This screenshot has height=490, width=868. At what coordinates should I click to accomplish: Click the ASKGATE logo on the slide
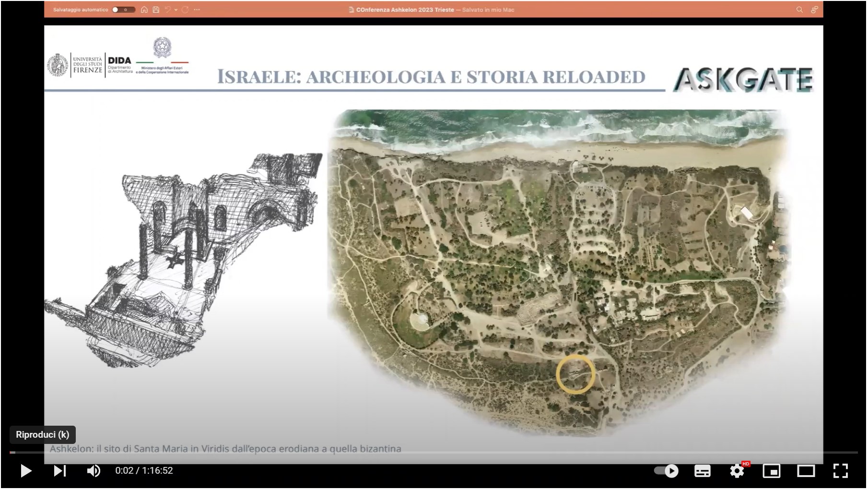(x=744, y=80)
